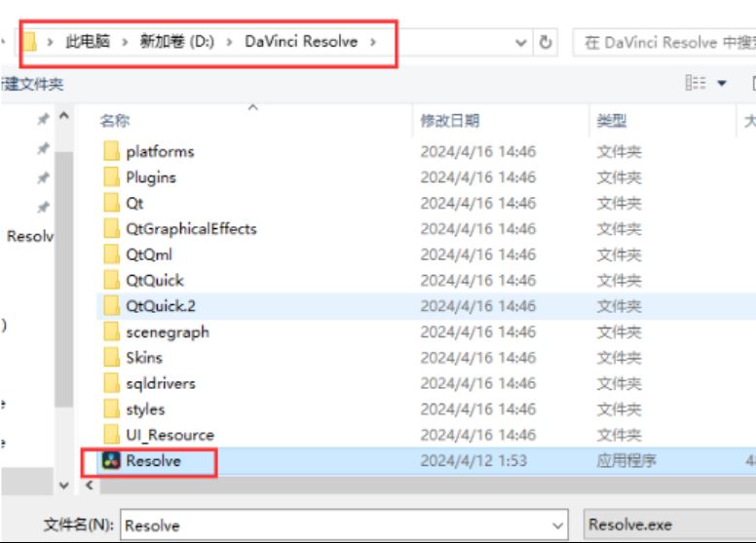This screenshot has width=756, height=543.
Task: Open the file name combo box dropdown
Action: [558, 525]
